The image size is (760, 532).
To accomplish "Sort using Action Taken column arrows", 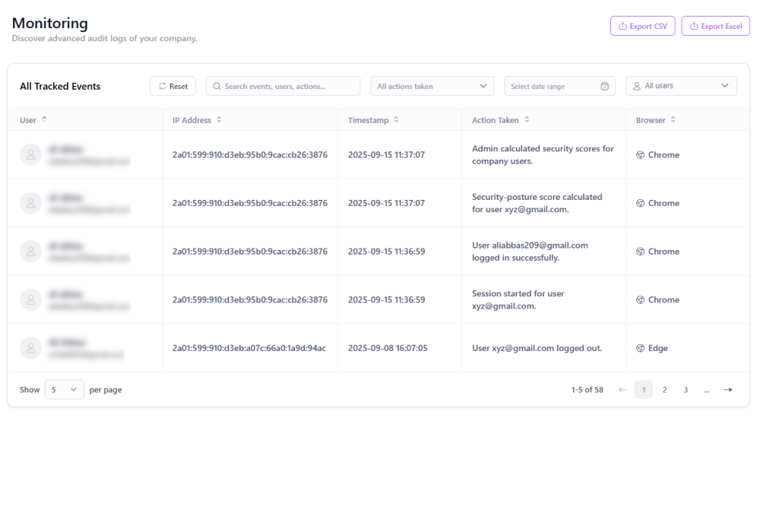I will 527,120.
